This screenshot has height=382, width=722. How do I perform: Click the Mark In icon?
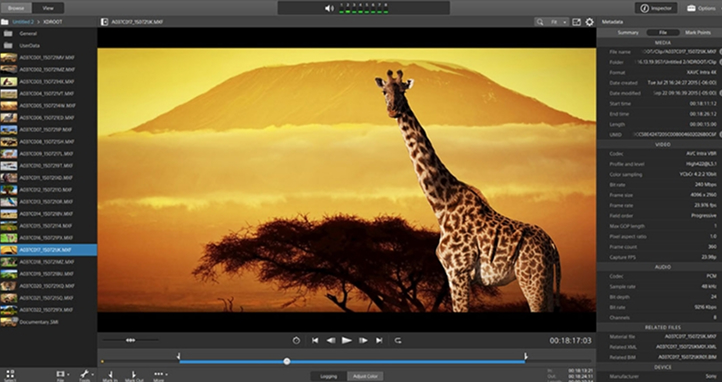pyautogui.click(x=110, y=374)
